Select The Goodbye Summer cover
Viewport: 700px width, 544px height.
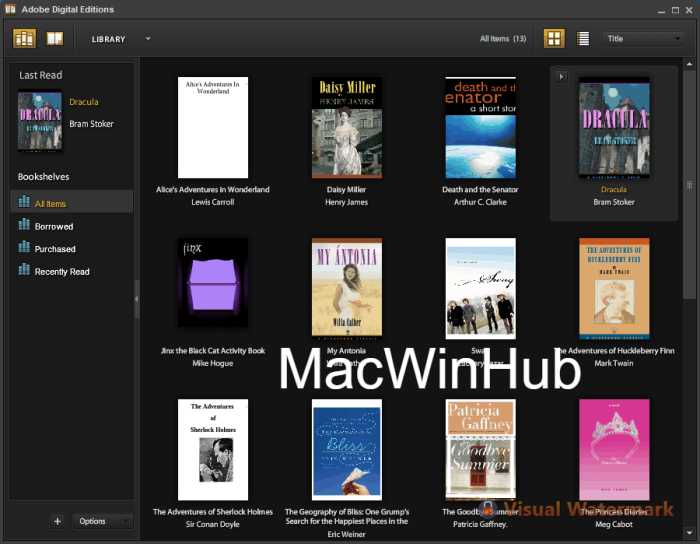pos(480,449)
